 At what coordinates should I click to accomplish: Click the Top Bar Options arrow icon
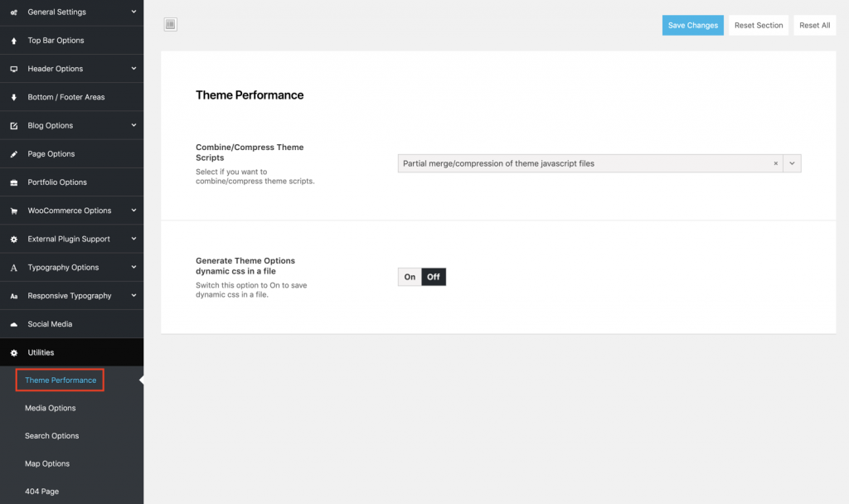[x=13, y=41]
